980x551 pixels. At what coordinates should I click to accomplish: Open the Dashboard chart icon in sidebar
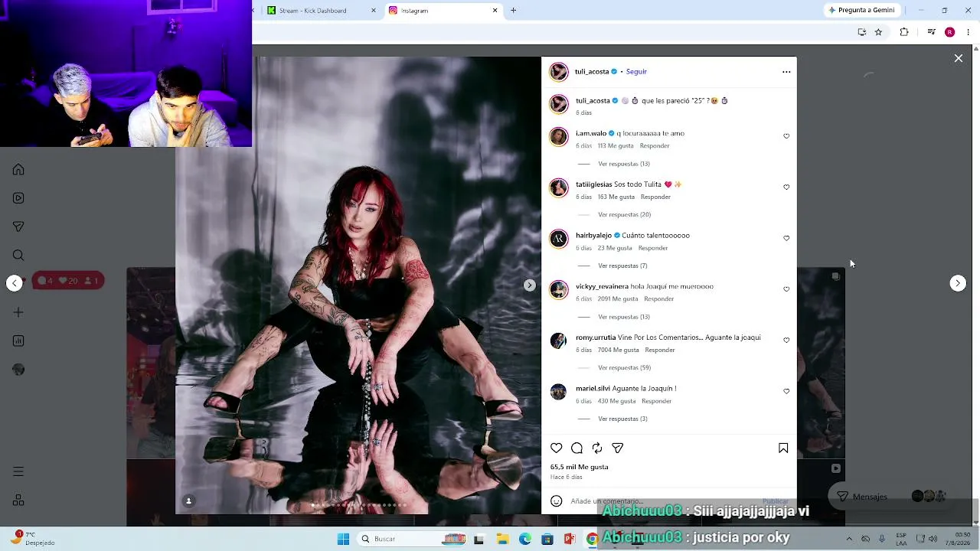pos(18,341)
